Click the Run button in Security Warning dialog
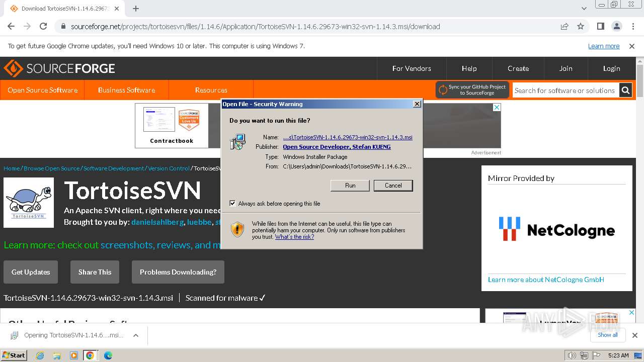The width and height of the screenshot is (644, 362). (x=350, y=186)
